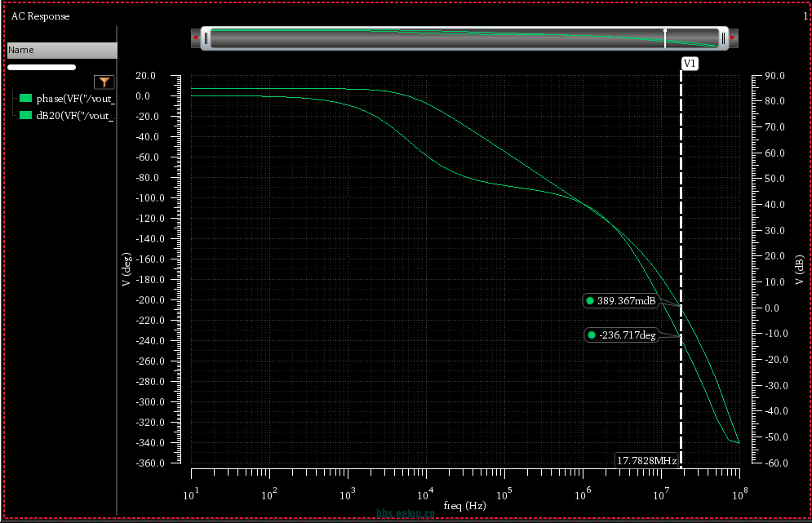Viewport: 812px width, 523px height.
Task: Click the right handle of the zoom range bar
Action: (x=723, y=38)
